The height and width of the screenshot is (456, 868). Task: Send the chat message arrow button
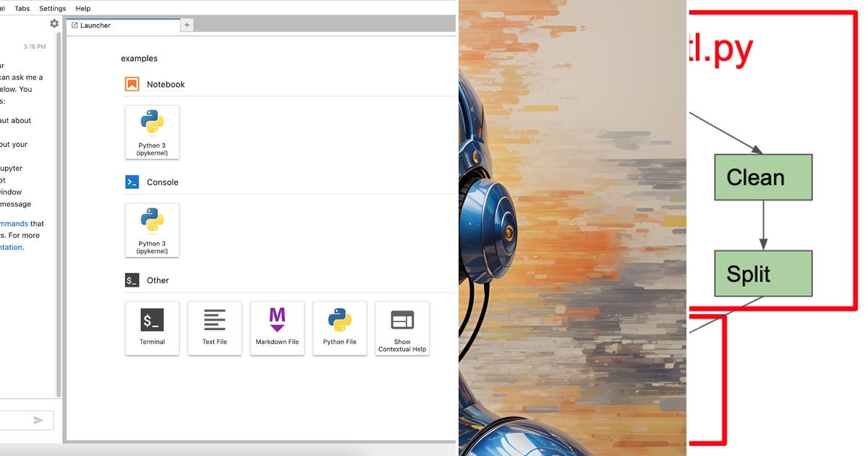pos(38,420)
